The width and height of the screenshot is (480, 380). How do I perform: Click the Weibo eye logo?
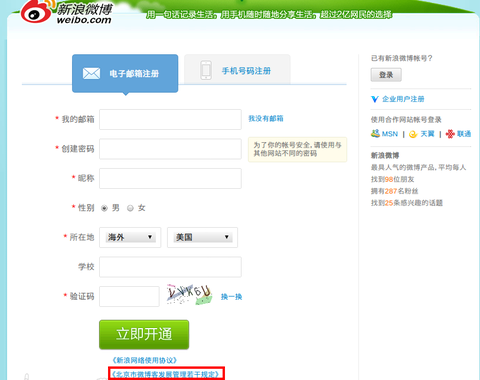point(37,11)
